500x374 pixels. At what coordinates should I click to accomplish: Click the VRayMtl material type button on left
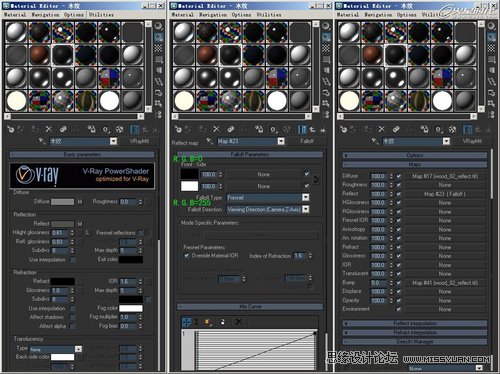pos(140,141)
